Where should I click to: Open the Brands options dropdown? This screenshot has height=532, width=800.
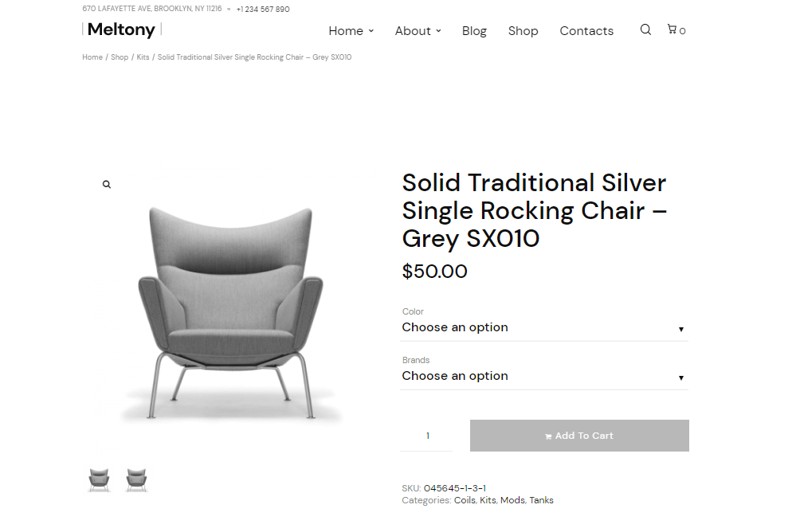point(544,377)
